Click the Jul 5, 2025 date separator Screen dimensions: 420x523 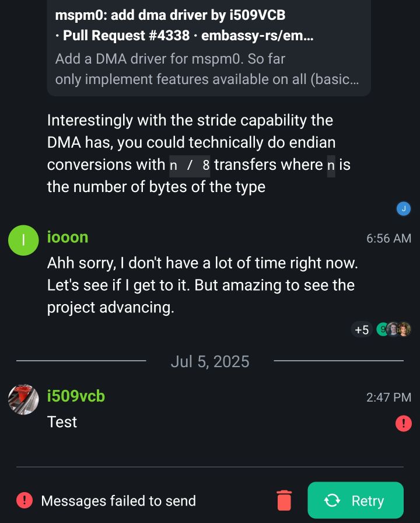[x=210, y=362]
